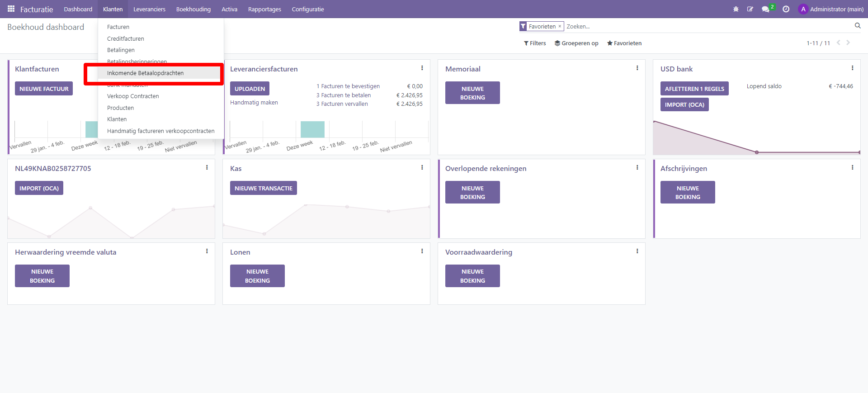Open the Favorieten star dropdown

[624, 43]
